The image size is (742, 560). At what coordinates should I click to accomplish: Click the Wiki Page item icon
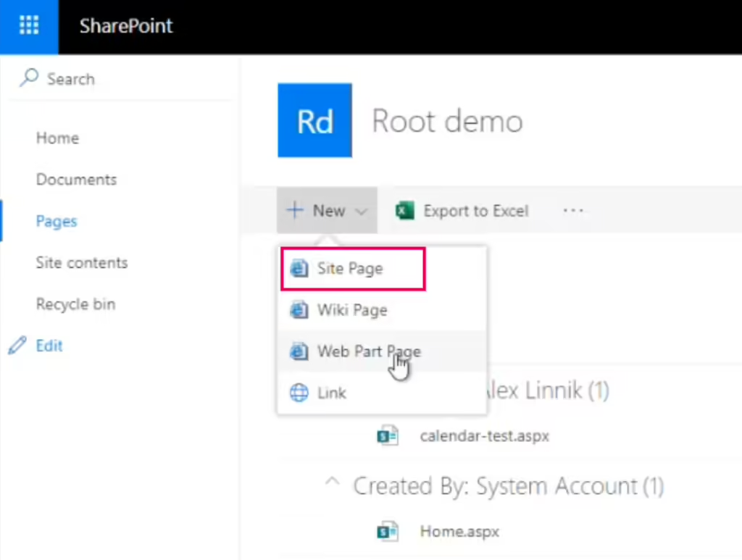pos(299,310)
